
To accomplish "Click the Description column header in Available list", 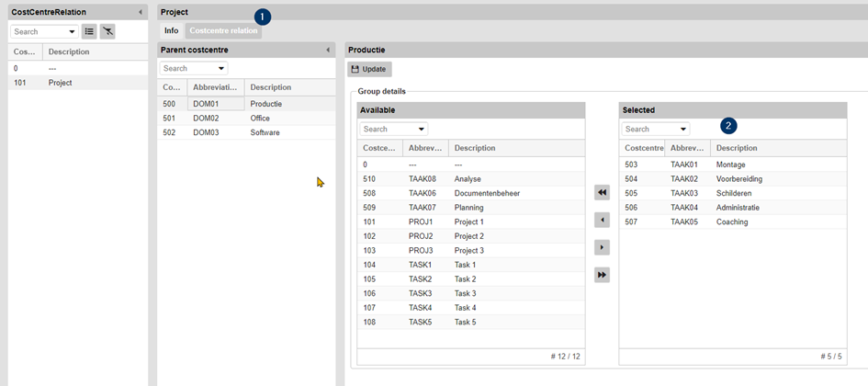I will coord(475,148).
